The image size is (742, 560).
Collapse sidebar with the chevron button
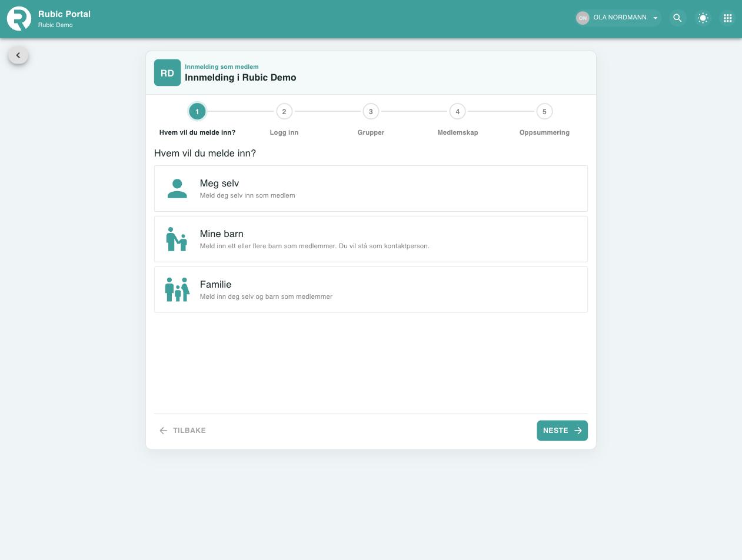18,55
